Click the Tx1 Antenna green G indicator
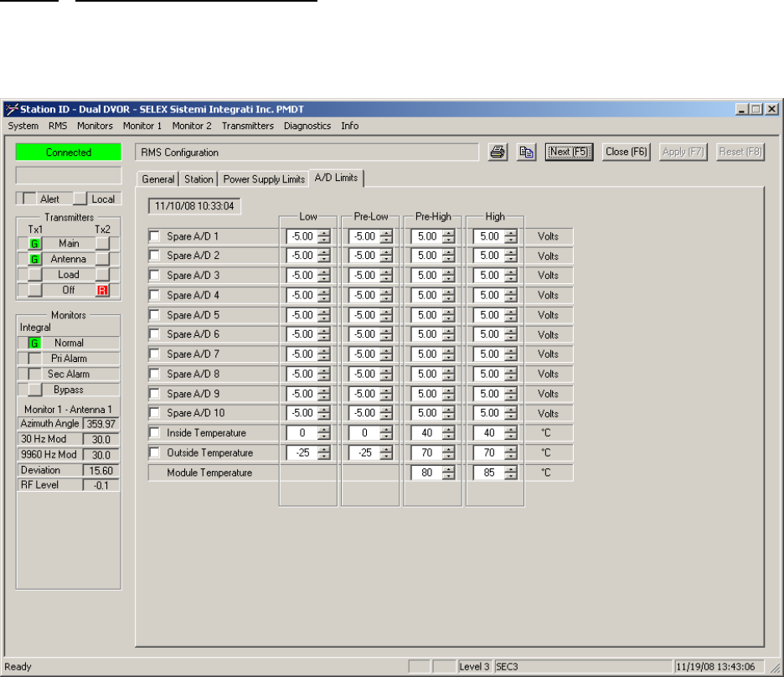The height and width of the screenshot is (677, 784). tap(34, 260)
